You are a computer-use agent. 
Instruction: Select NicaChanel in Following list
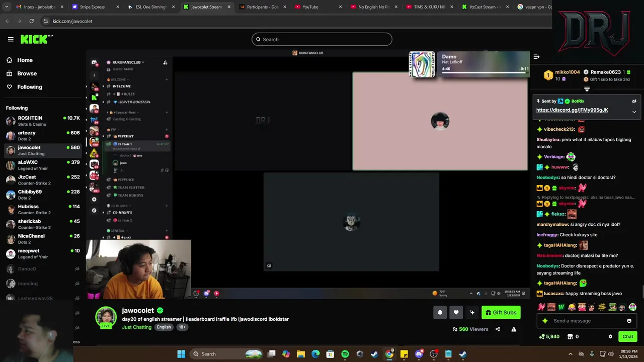(43, 239)
